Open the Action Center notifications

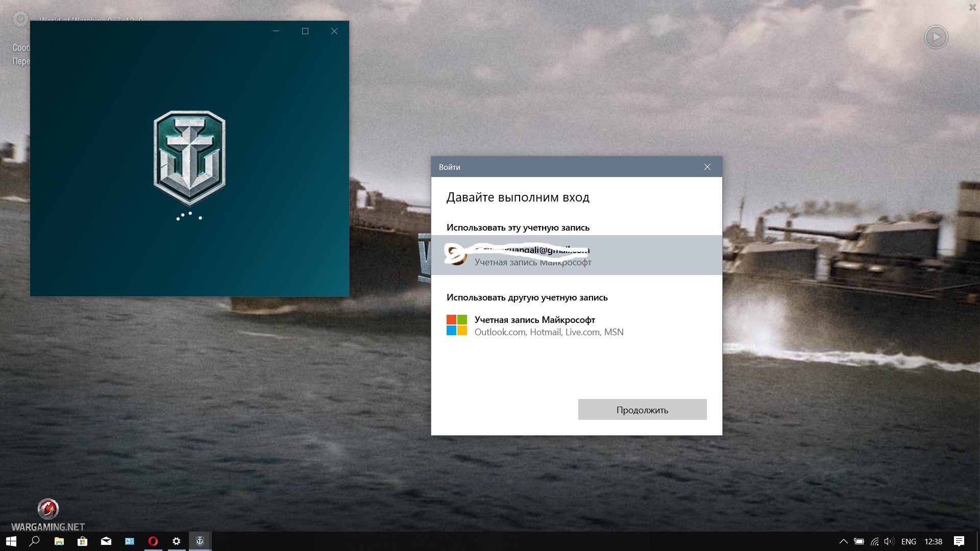click(959, 541)
